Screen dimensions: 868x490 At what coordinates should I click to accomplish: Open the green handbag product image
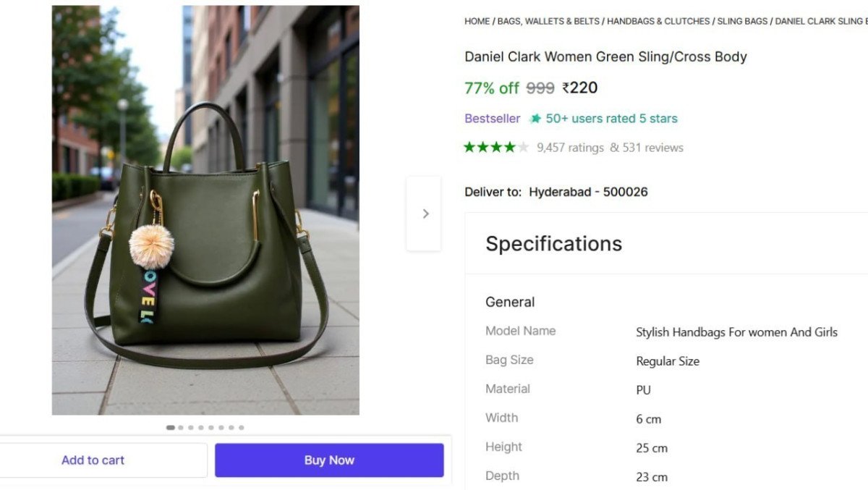tap(205, 210)
